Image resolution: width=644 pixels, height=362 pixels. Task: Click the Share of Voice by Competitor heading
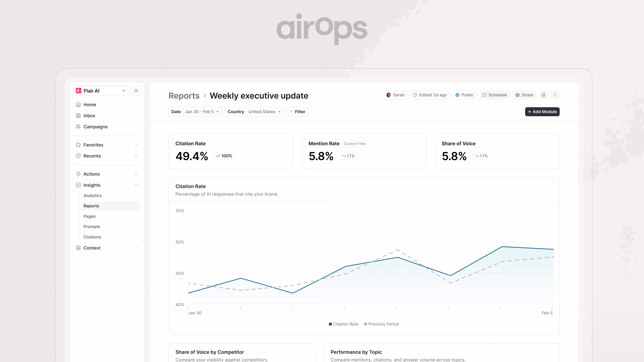point(209,352)
